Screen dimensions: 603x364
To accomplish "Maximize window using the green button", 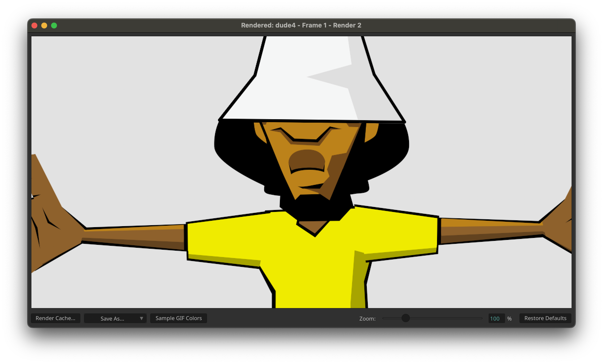I will tap(54, 26).
